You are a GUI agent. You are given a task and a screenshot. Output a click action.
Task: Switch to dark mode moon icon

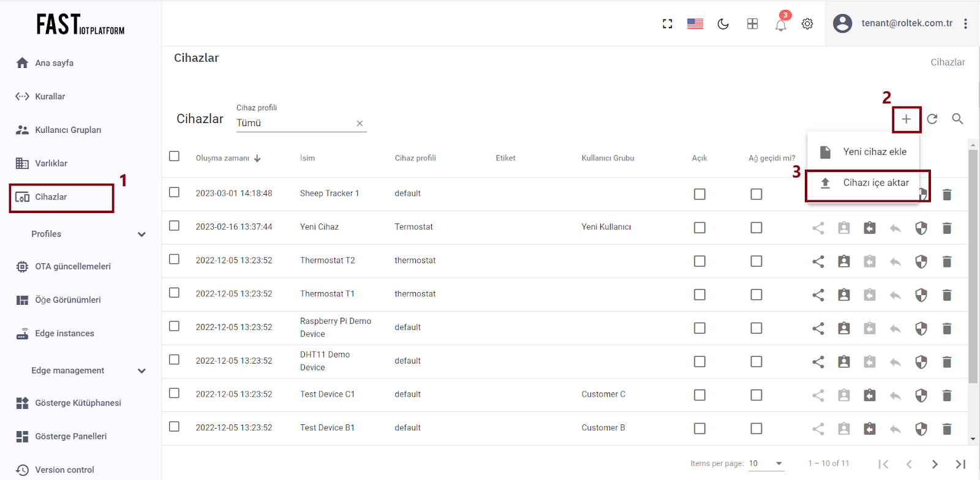tap(723, 24)
